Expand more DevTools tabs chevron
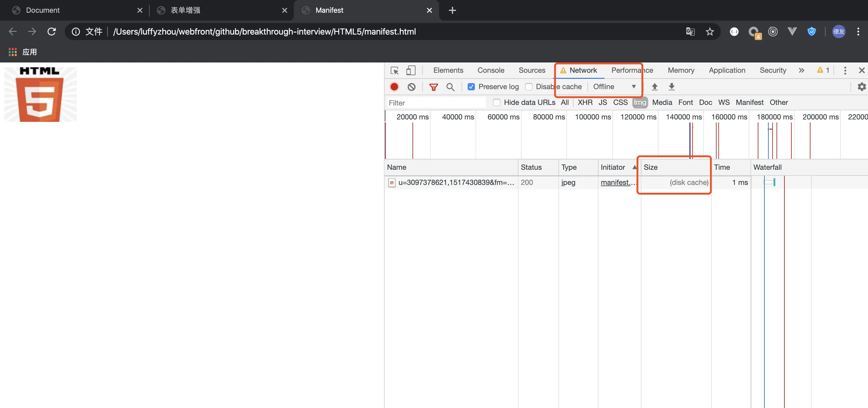This screenshot has width=868, height=408. pyautogui.click(x=801, y=70)
